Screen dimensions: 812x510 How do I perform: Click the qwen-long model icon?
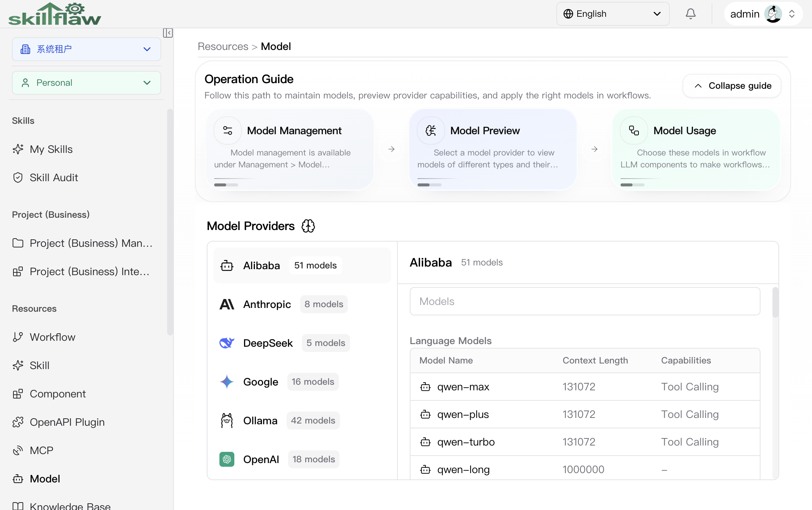click(425, 470)
